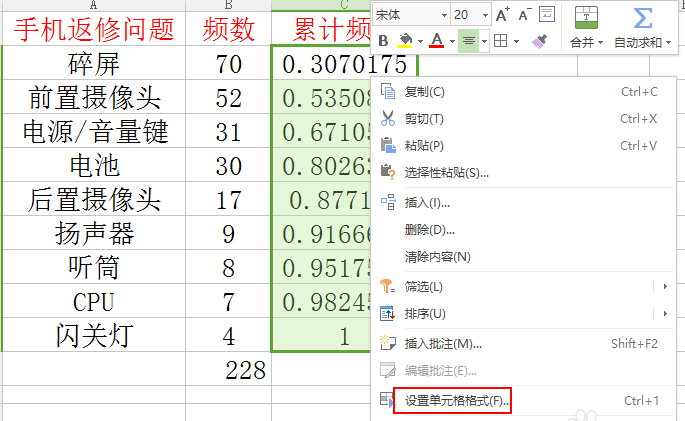
Task: Select the cell containing 闪关灯
Action: pos(94,335)
